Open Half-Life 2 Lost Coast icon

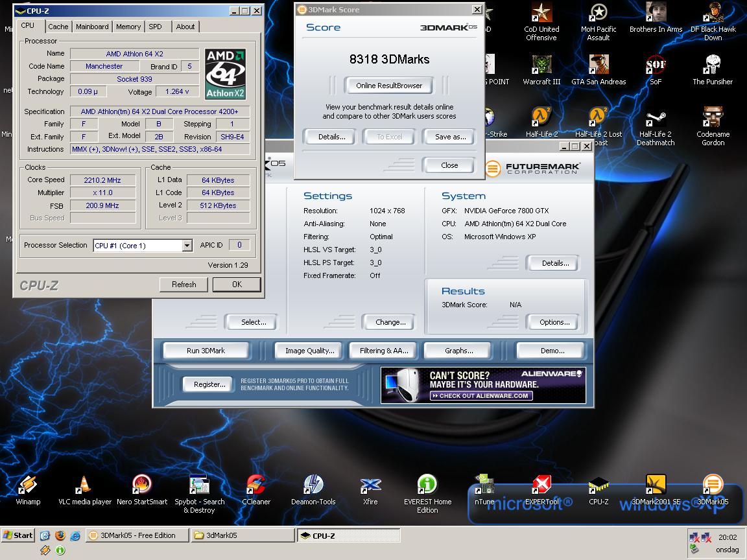(599, 126)
